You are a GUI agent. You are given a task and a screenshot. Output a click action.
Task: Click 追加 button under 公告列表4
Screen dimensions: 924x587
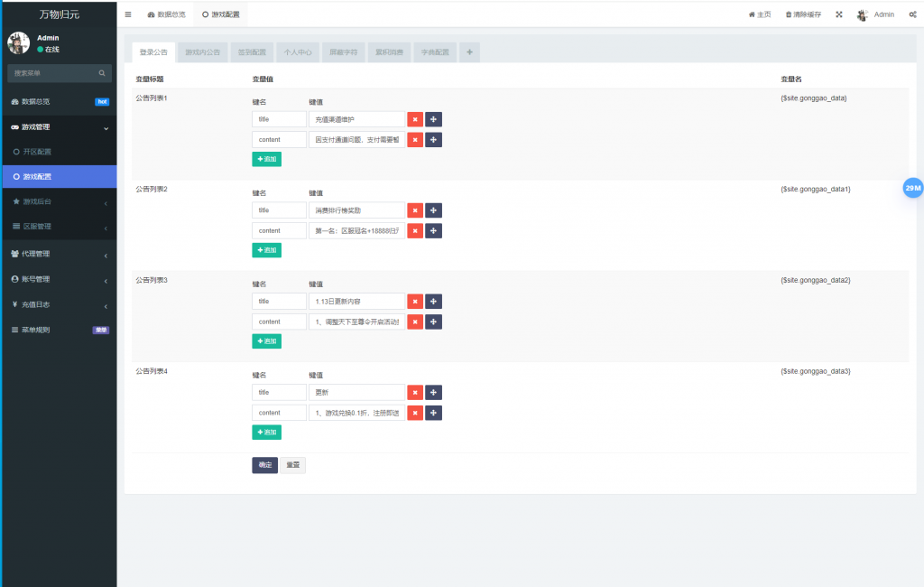266,433
